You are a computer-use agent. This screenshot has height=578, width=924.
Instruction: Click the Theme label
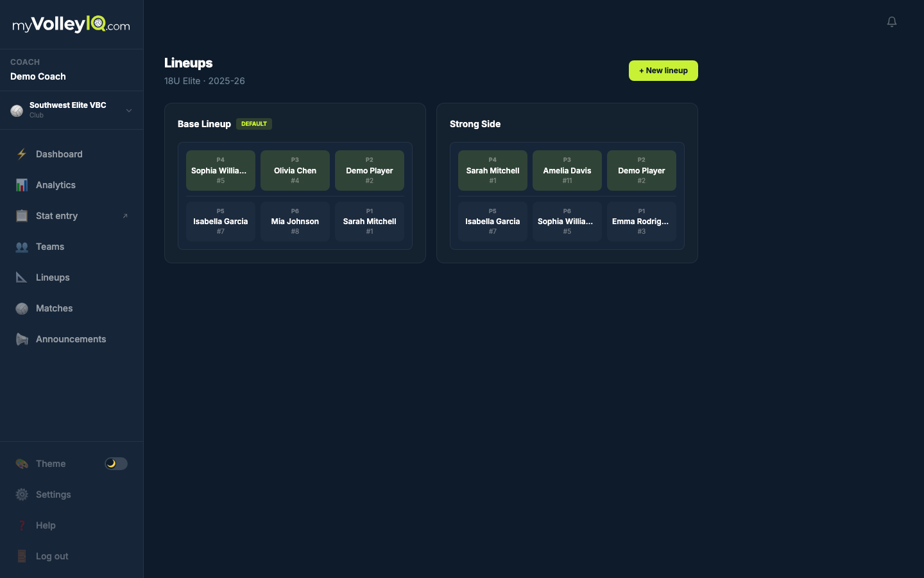pyautogui.click(x=51, y=464)
